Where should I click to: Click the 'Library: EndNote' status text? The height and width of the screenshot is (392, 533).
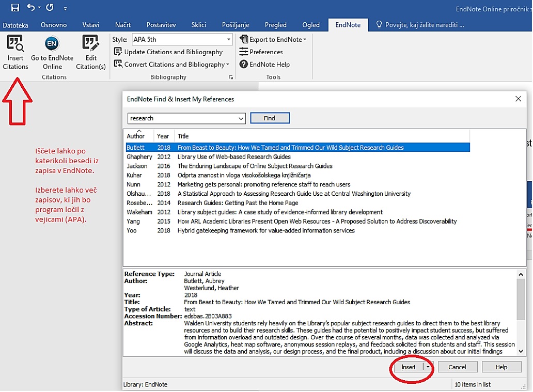145,384
